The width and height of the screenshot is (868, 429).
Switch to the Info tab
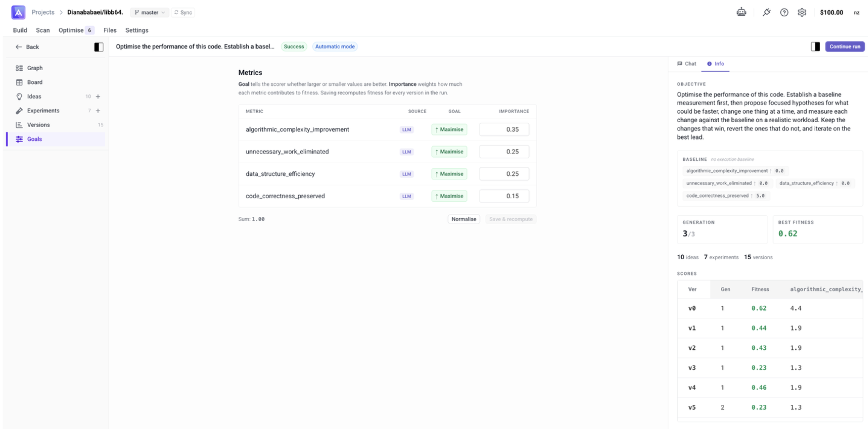715,64
